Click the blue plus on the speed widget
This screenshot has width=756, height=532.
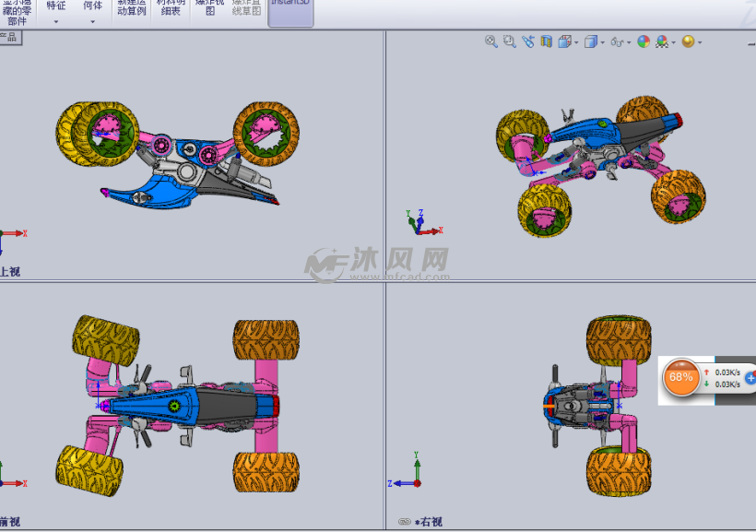pyautogui.click(x=750, y=377)
